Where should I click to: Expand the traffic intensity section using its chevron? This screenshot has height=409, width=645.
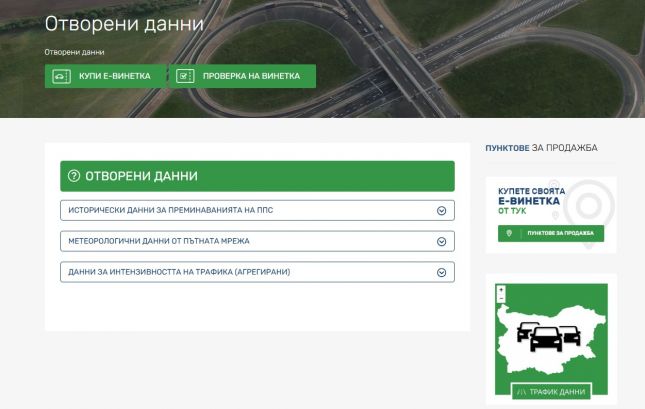point(441,272)
